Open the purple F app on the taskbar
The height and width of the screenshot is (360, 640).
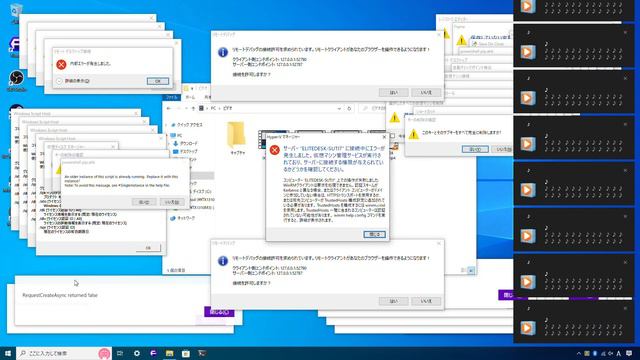(x=153, y=353)
